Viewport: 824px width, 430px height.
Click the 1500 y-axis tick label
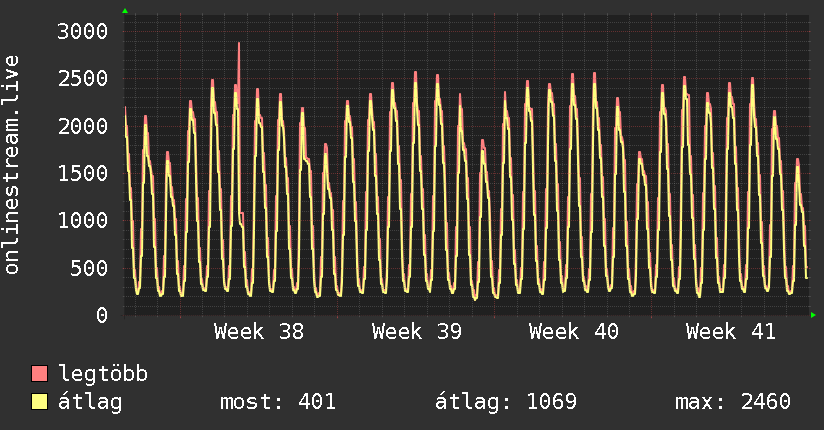coord(83,173)
